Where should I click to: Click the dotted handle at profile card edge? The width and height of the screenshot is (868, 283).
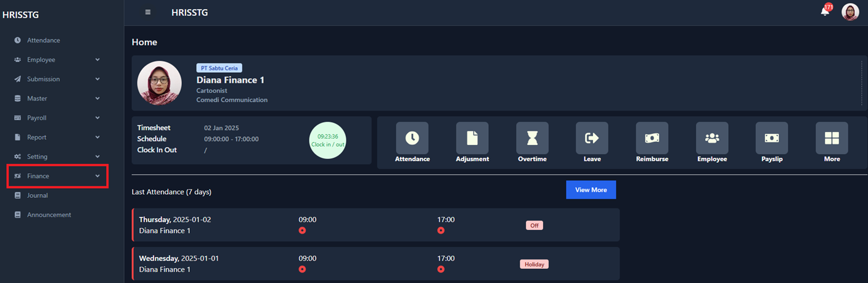pyautogui.click(x=862, y=83)
